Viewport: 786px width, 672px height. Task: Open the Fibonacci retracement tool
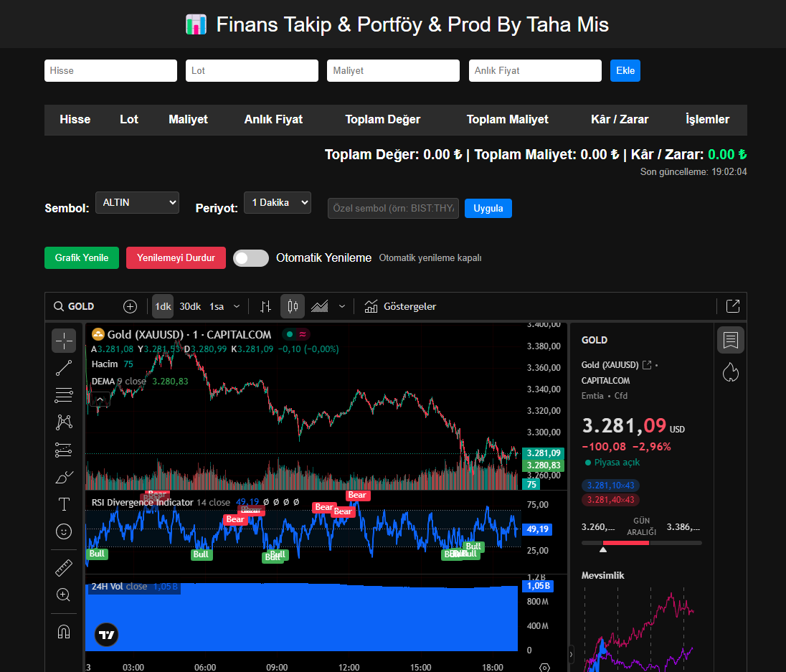pyautogui.click(x=64, y=395)
